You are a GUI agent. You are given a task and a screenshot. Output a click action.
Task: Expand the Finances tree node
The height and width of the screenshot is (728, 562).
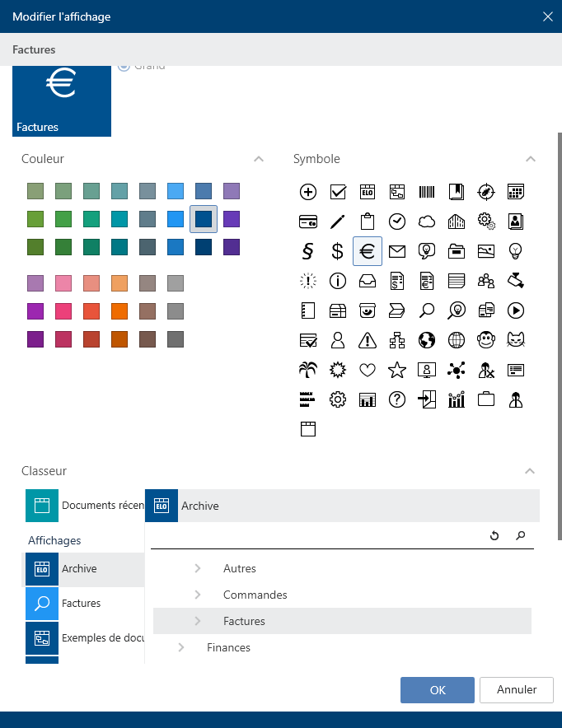point(181,647)
